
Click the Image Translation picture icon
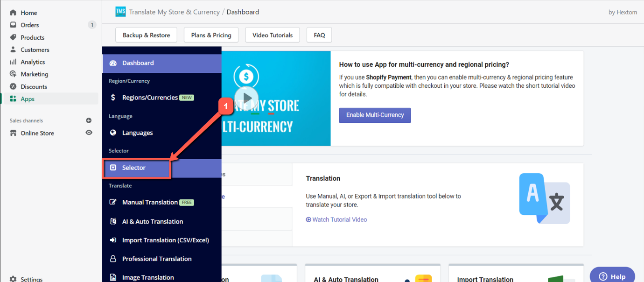113,277
